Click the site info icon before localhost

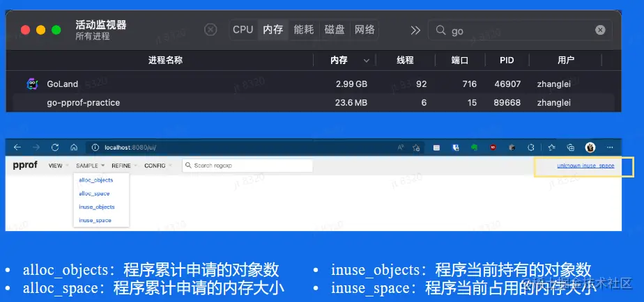(x=95, y=148)
